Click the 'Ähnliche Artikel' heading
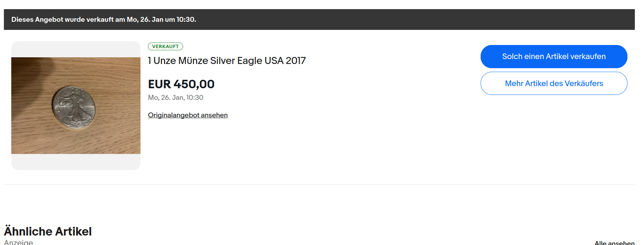Image resolution: width=644 pixels, height=245 pixels. coord(48,231)
